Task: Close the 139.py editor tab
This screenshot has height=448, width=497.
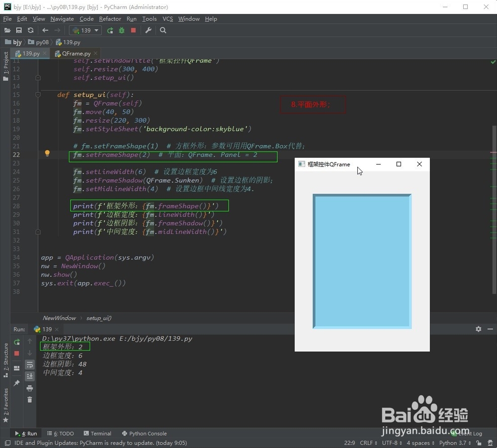Action: coord(45,53)
